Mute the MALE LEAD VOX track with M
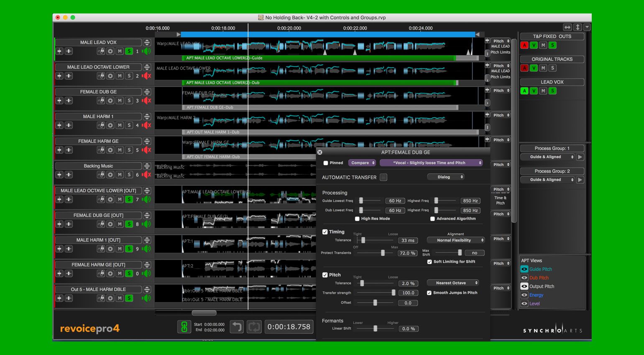 [120, 51]
